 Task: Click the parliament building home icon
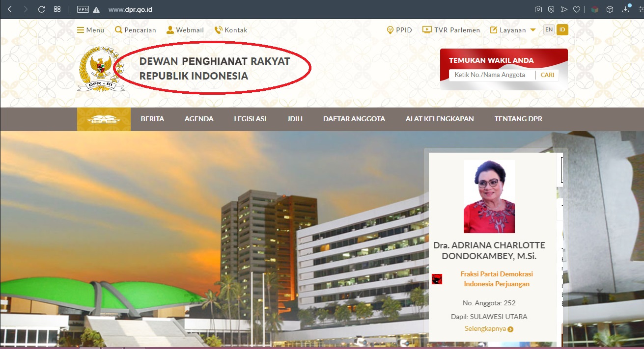click(104, 119)
